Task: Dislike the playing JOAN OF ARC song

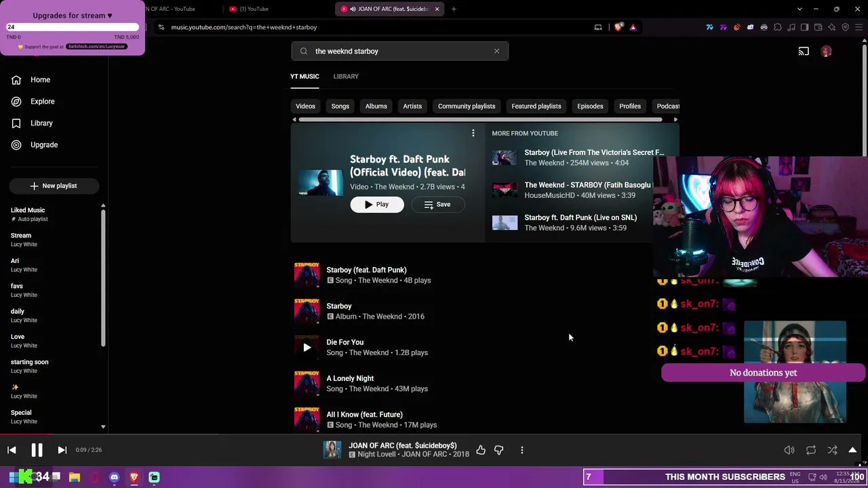Action: coord(498,450)
